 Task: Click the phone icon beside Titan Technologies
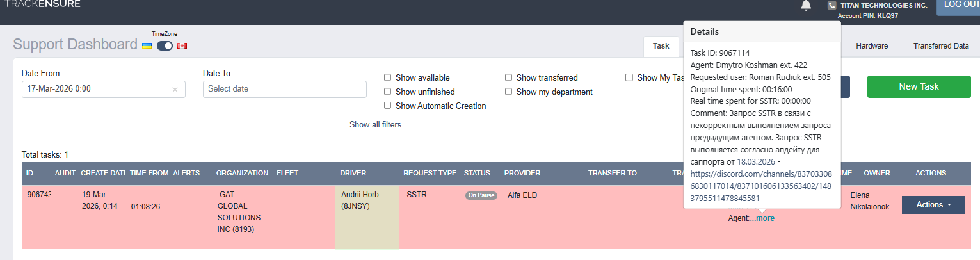831,6
